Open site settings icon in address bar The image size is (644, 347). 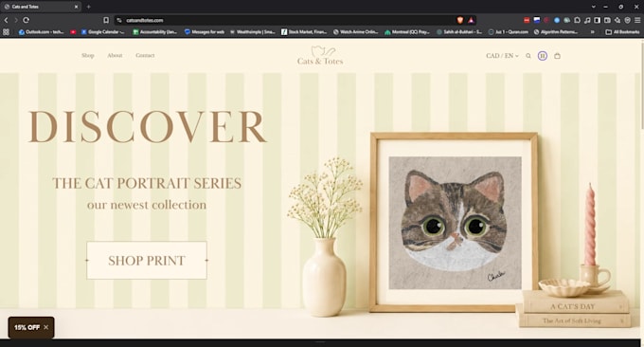click(119, 20)
